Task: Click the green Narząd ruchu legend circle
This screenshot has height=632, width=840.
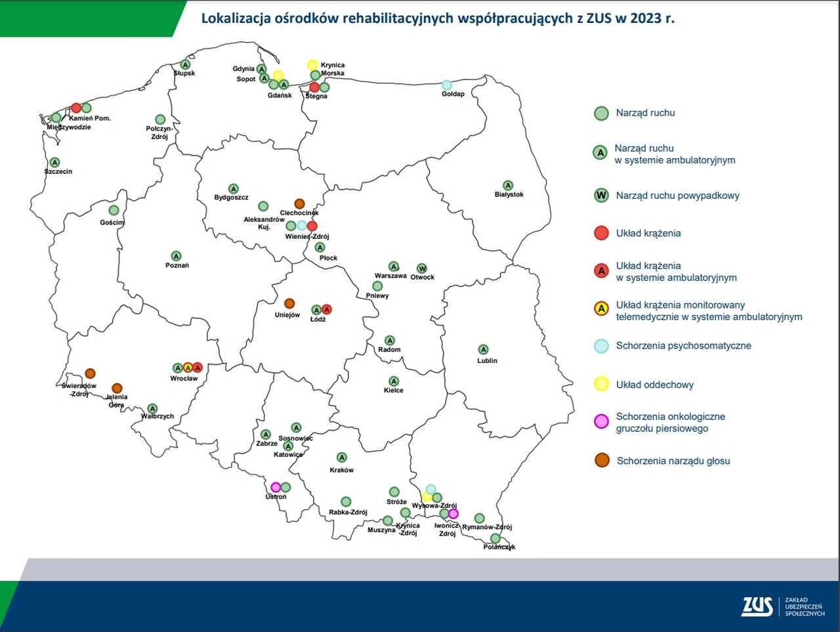Action: tap(601, 114)
